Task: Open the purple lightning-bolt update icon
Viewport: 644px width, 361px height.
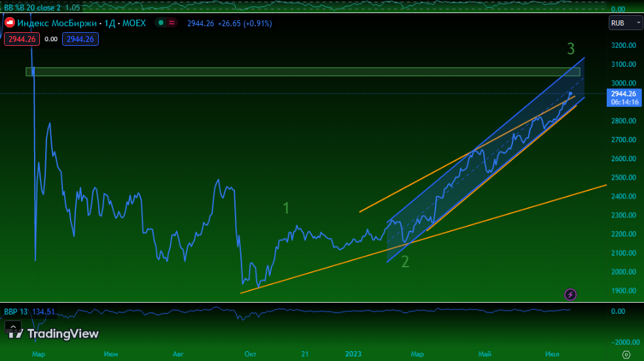Action: pyautogui.click(x=570, y=294)
